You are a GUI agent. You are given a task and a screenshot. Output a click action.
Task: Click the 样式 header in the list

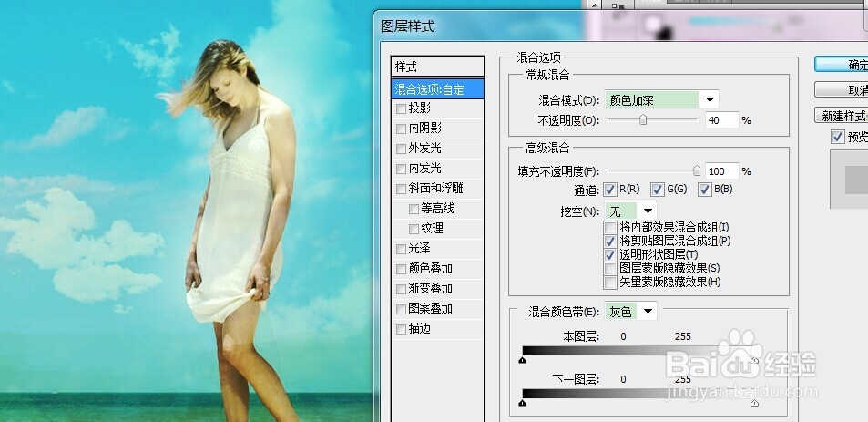tap(437, 67)
